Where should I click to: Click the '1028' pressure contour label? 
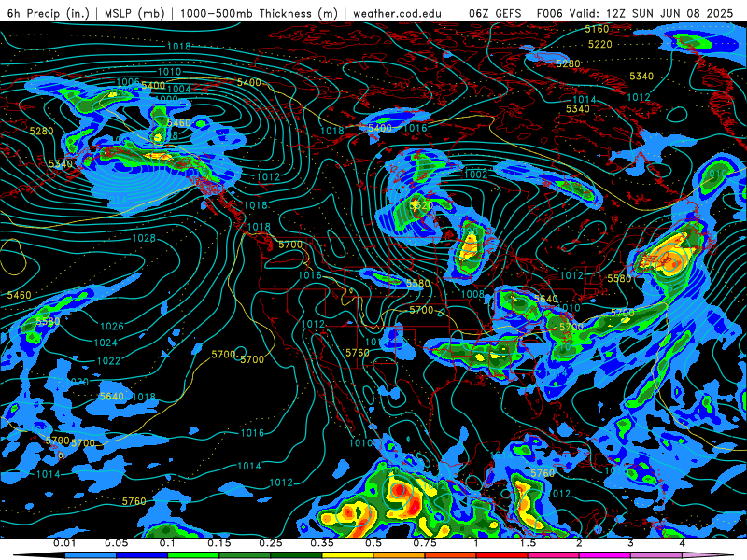[144, 238]
